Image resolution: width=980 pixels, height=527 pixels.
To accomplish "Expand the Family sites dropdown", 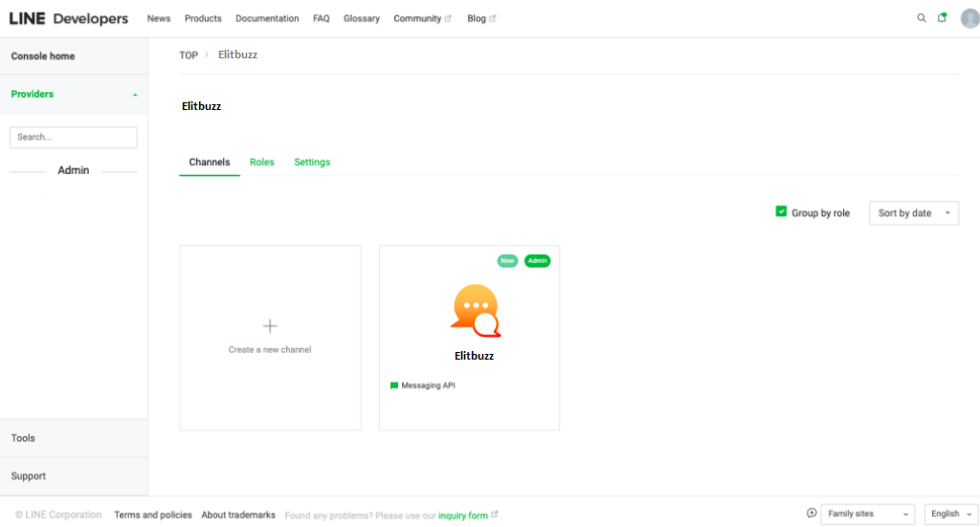I will (867, 515).
